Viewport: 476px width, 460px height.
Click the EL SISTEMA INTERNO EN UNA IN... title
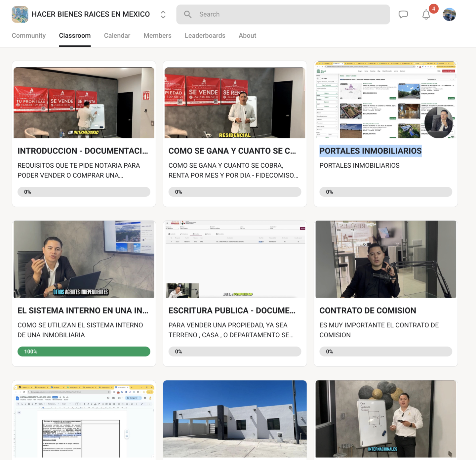click(83, 311)
